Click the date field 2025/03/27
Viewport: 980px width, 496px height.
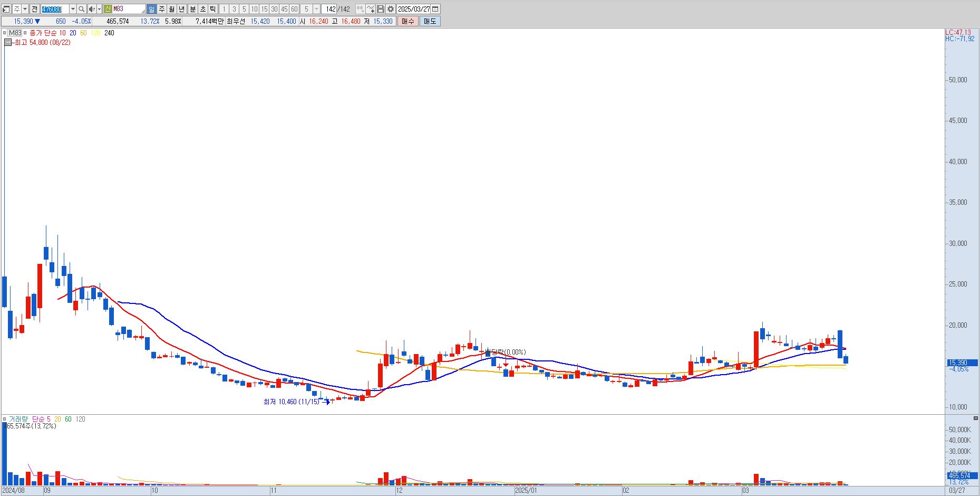tap(414, 9)
